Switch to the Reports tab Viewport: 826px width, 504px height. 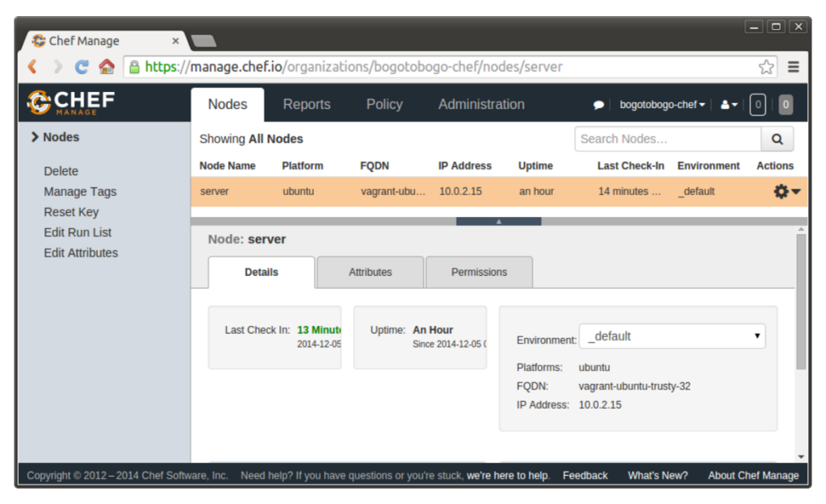(307, 104)
